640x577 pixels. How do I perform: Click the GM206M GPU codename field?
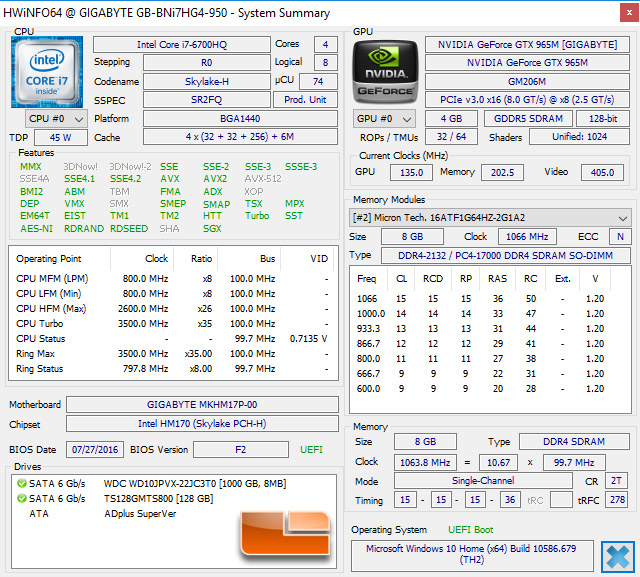tap(527, 81)
